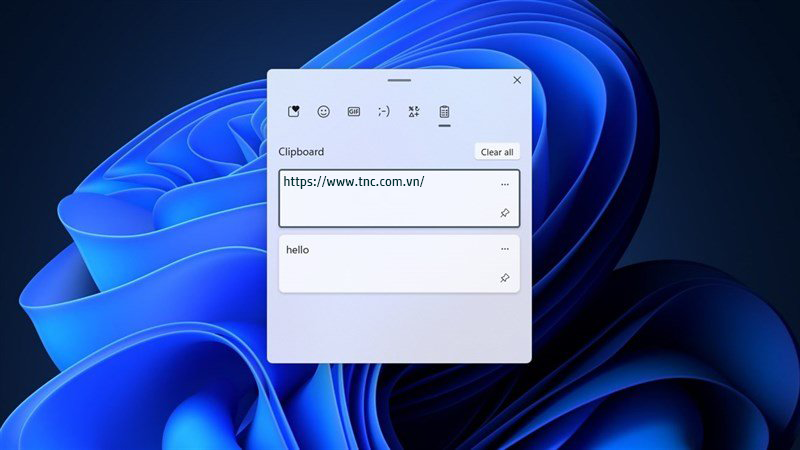Open more options for the hello item
The height and width of the screenshot is (450, 800).
pyautogui.click(x=505, y=249)
